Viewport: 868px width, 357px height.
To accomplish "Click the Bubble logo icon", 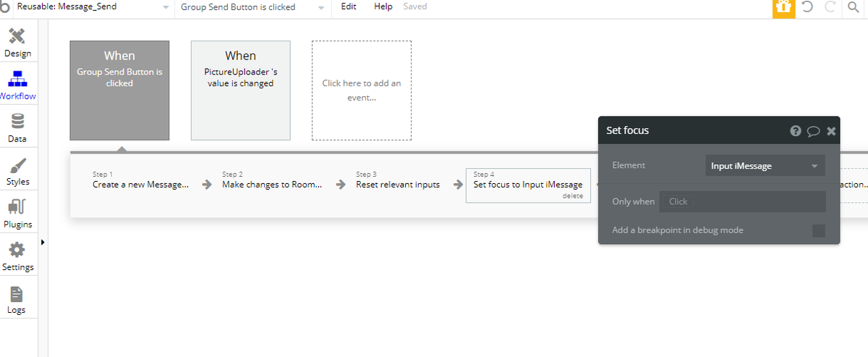I will 6,7.
